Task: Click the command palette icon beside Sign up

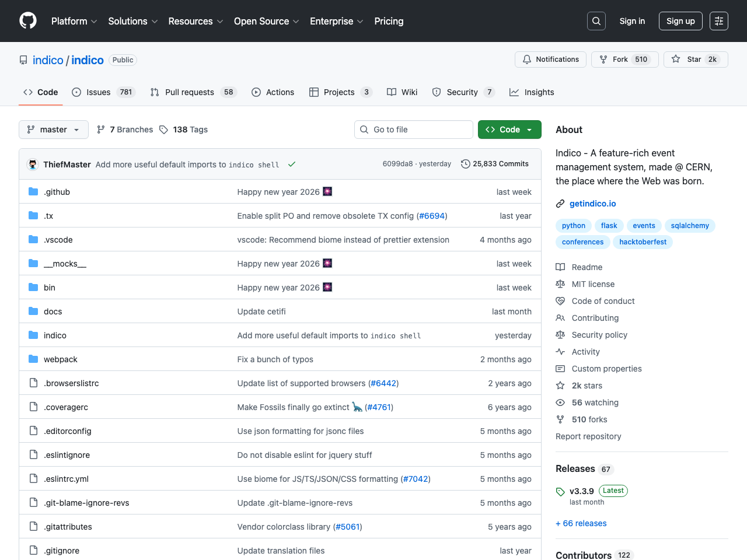Action: click(x=718, y=20)
